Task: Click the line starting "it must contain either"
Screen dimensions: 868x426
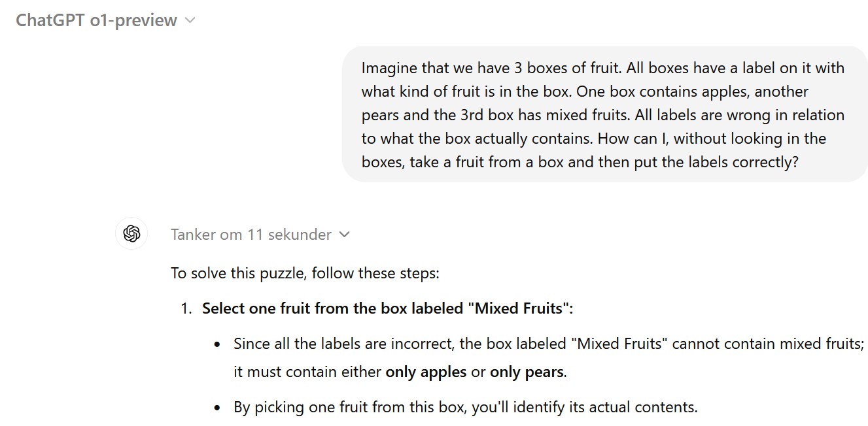Action: click(400, 372)
